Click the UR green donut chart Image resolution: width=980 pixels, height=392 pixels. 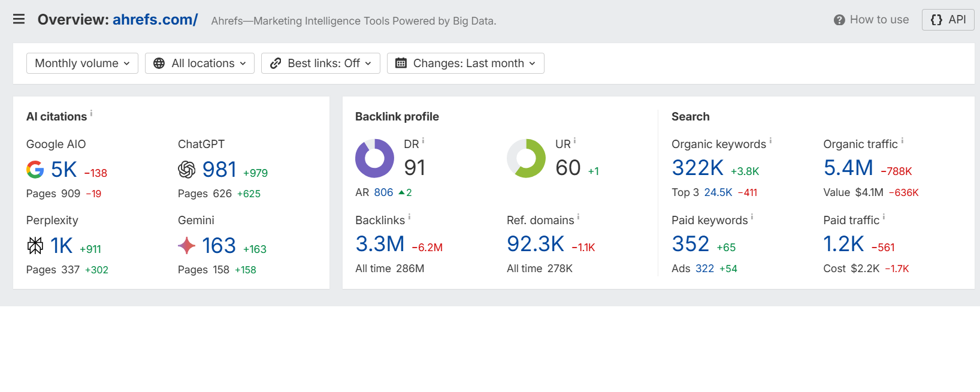click(526, 159)
